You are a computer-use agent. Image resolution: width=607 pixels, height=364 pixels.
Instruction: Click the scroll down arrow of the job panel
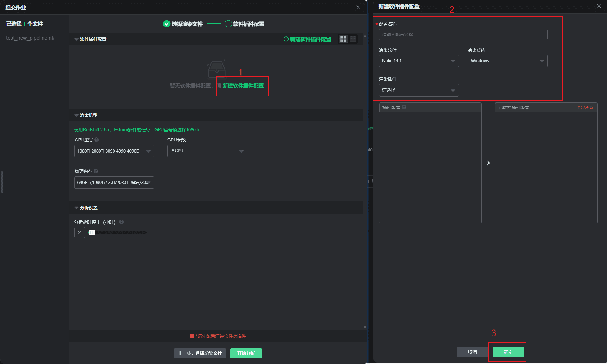click(x=365, y=327)
